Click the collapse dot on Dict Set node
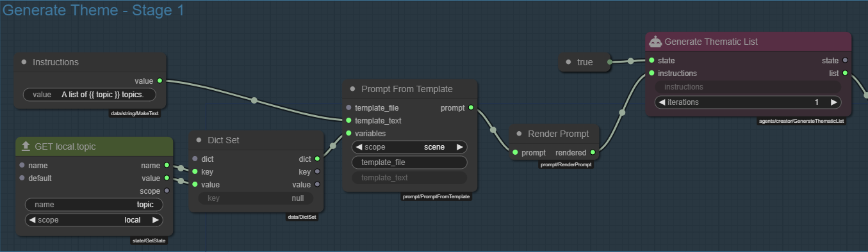Image resolution: width=868 pixels, height=252 pixels. coord(199,140)
